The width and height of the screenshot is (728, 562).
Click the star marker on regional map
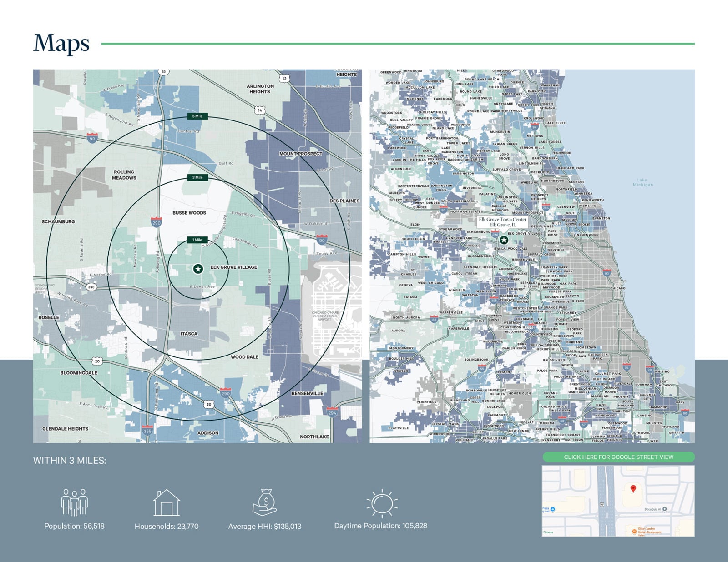click(x=504, y=240)
